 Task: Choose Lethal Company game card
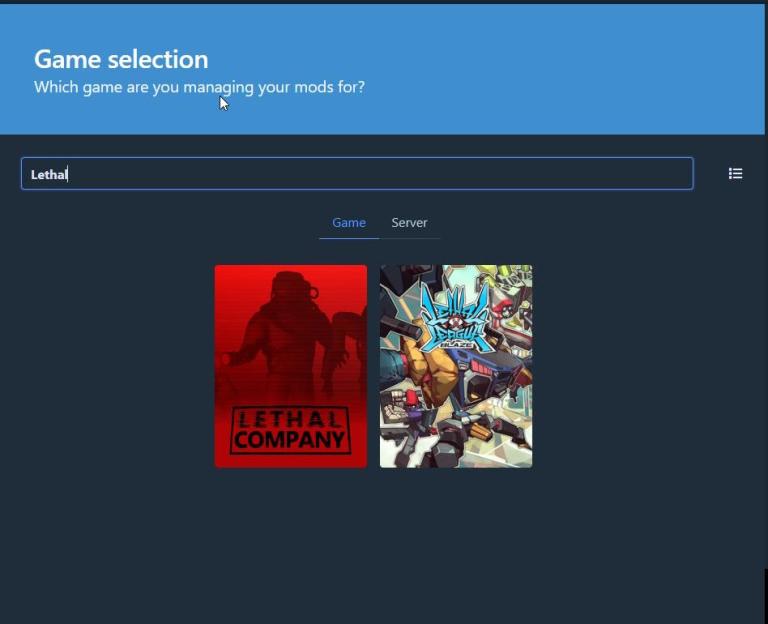[x=290, y=366]
